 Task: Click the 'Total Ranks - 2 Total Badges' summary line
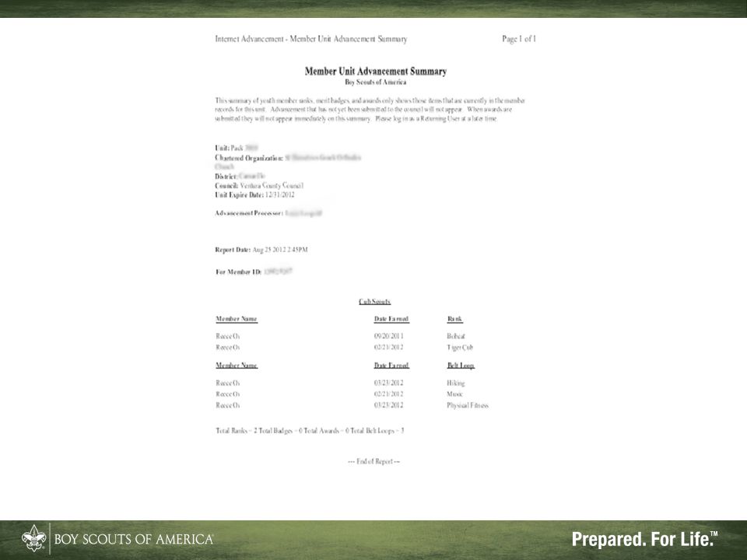(x=310, y=431)
